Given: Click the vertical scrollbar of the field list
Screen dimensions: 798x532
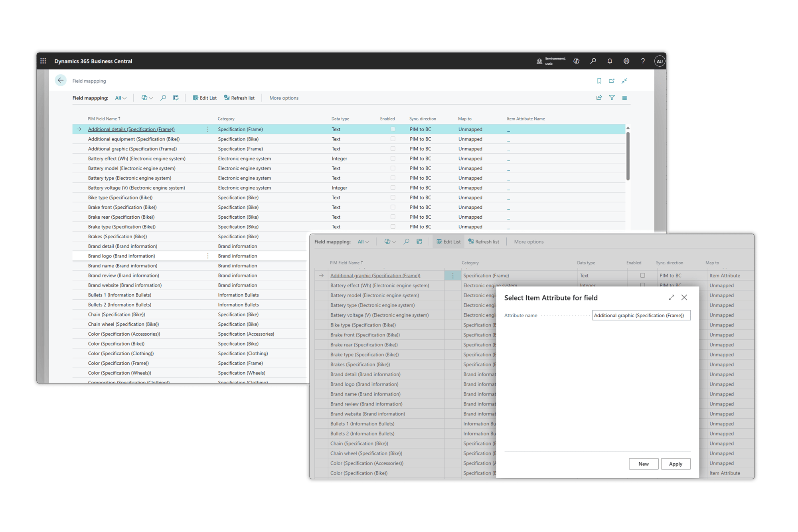Looking at the screenshot, I should tap(628, 156).
